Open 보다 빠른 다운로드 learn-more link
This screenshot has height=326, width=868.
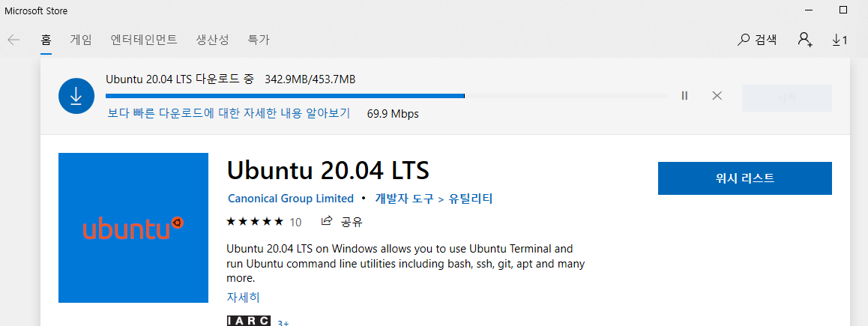[229, 113]
